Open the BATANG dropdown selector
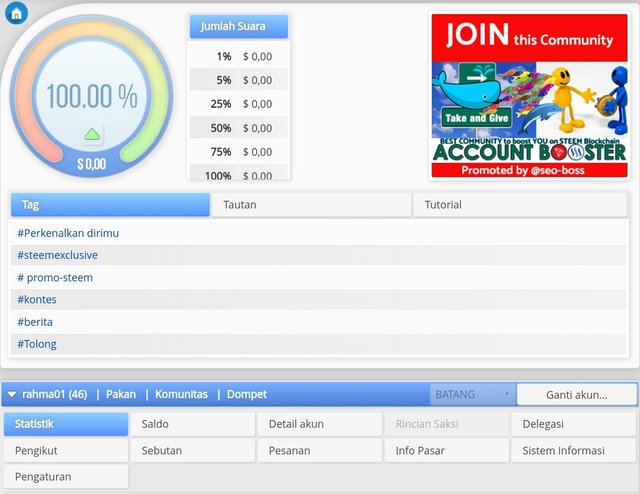 coord(473,394)
